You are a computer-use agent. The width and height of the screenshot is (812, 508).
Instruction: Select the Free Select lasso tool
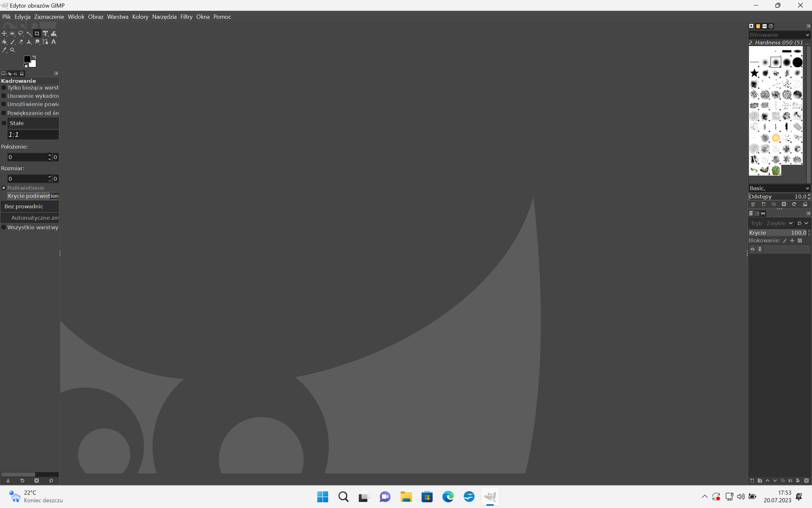click(x=20, y=33)
